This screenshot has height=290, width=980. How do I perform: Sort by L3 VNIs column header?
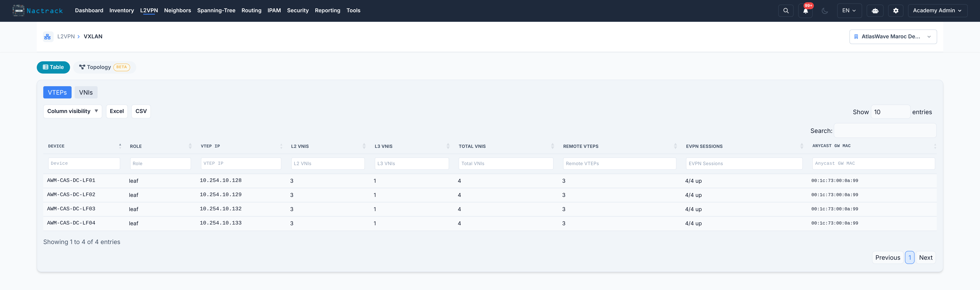pos(412,146)
